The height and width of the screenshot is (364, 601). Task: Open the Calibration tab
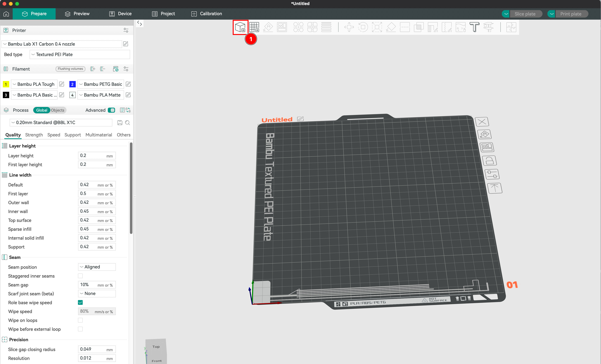[206, 14]
